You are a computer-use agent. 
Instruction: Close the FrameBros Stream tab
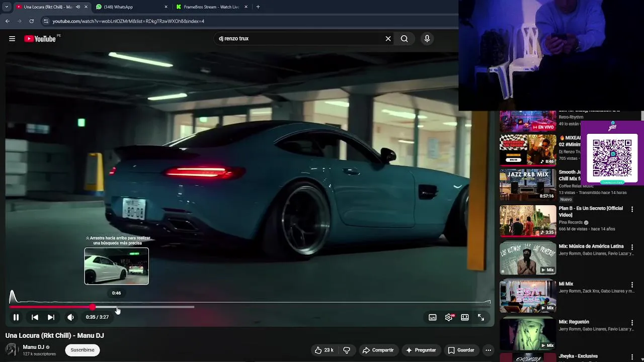coord(246,7)
